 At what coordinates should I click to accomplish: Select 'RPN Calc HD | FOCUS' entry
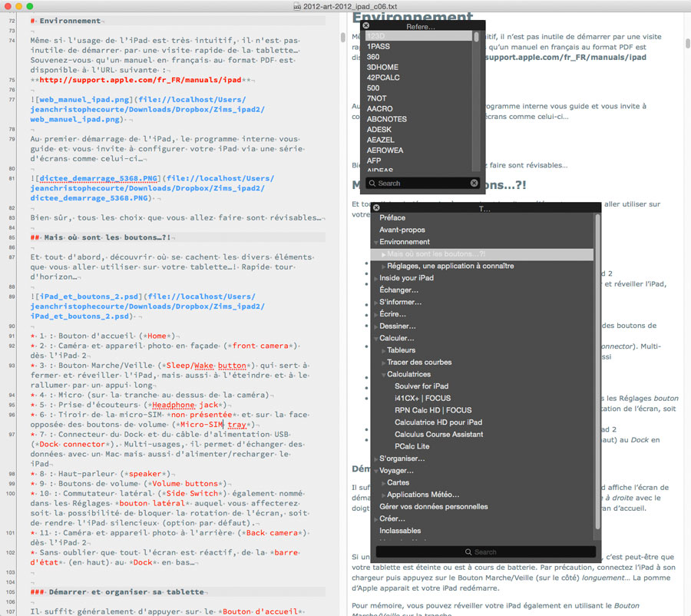coord(433,410)
